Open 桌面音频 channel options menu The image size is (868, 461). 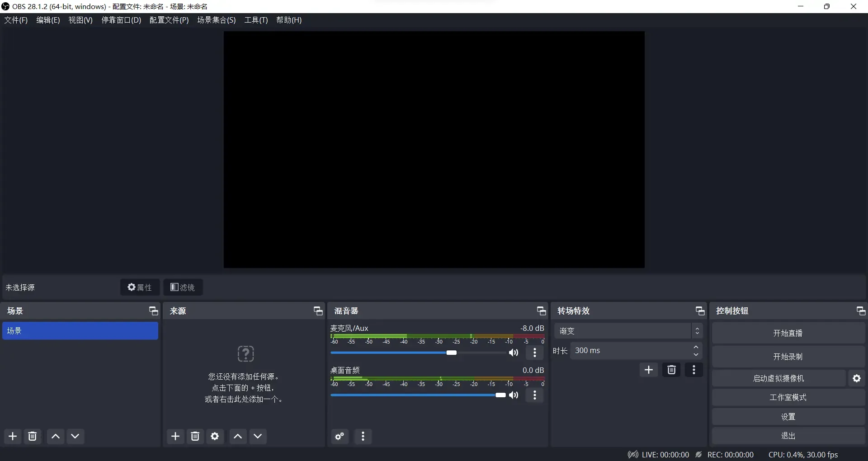(x=535, y=395)
